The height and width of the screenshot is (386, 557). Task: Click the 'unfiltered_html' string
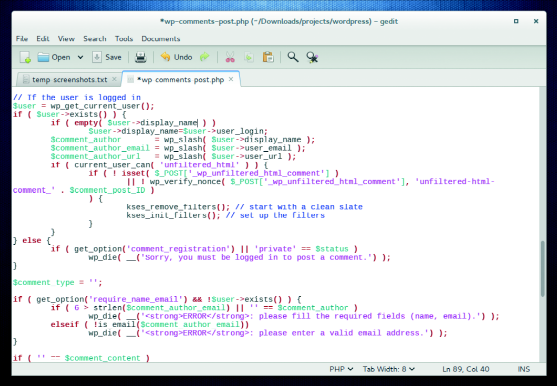point(199,165)
